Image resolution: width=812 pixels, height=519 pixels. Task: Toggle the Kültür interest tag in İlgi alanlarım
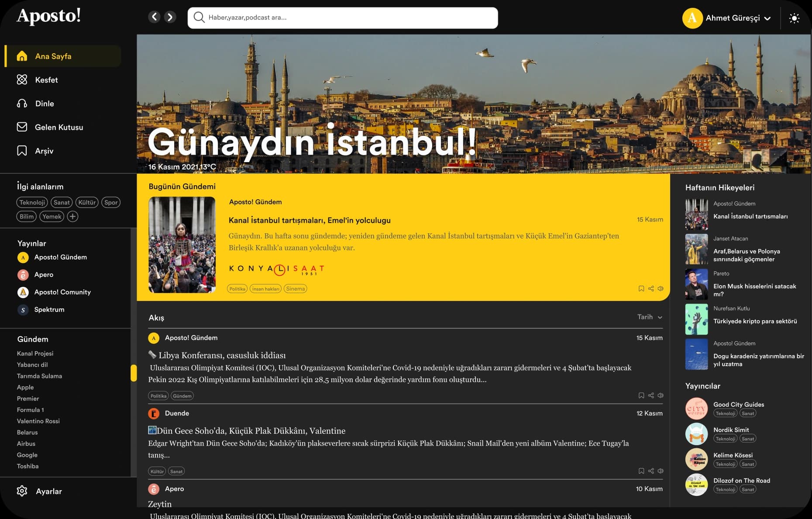point(87,202)
